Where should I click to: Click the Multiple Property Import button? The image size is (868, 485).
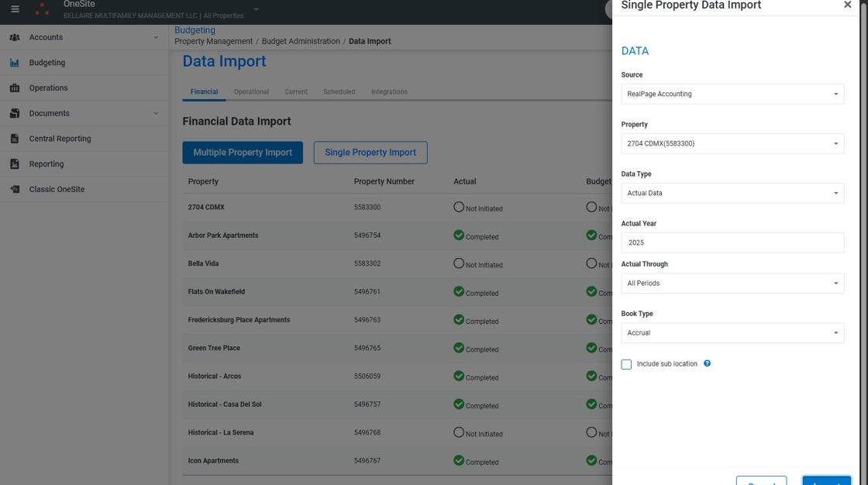click(x=243, y=153)
